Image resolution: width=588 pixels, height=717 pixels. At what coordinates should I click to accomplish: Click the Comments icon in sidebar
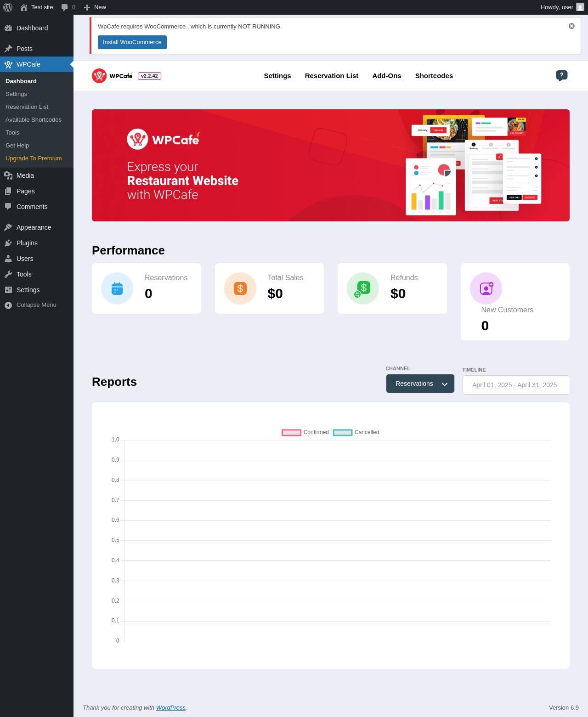click(8, 207)
